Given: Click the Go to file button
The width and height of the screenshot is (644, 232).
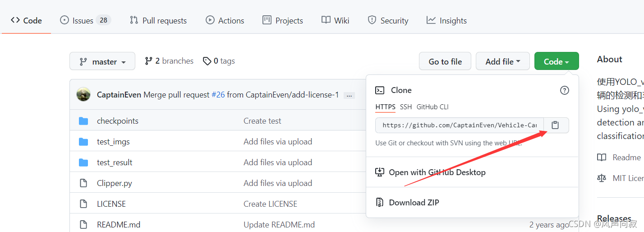Looking at the screenshot, I should click(445, 61).
